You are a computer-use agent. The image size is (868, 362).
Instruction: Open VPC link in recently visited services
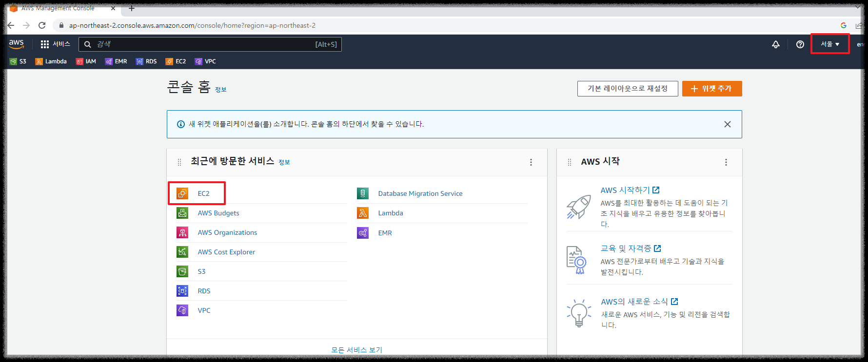(204, 310)
